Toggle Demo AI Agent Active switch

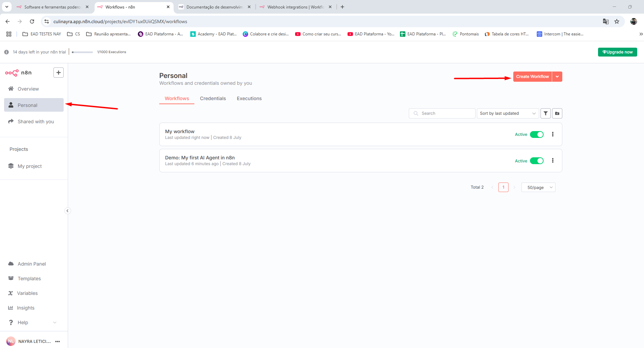point(537,161)
